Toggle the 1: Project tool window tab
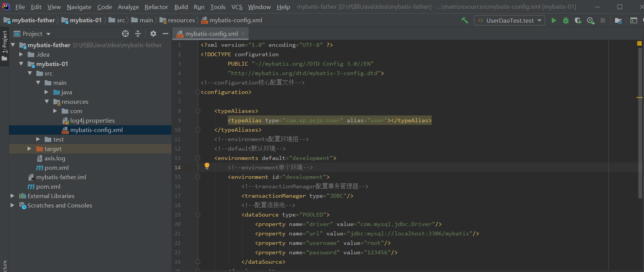The image size is (644, 272). point(5,46)
